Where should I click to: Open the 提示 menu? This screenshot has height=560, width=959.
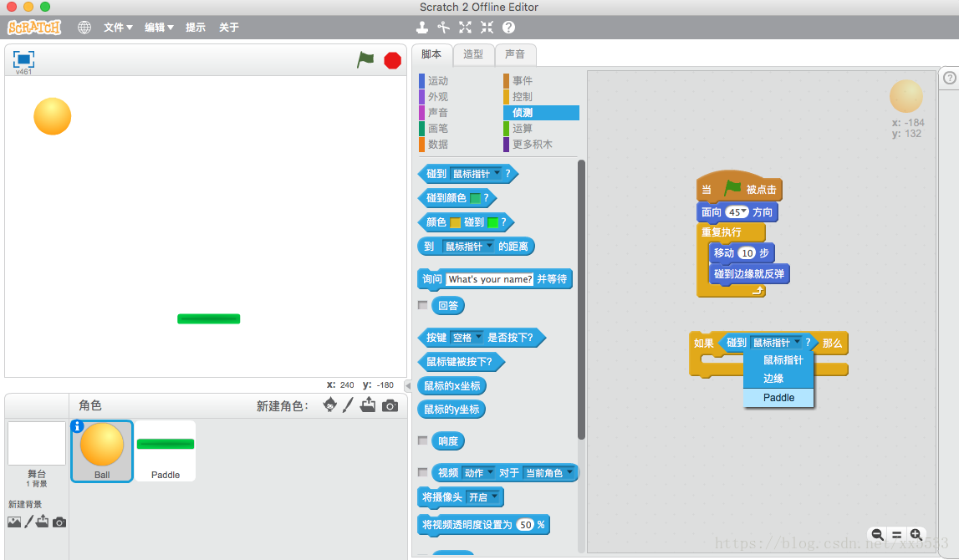click(196, 28)
